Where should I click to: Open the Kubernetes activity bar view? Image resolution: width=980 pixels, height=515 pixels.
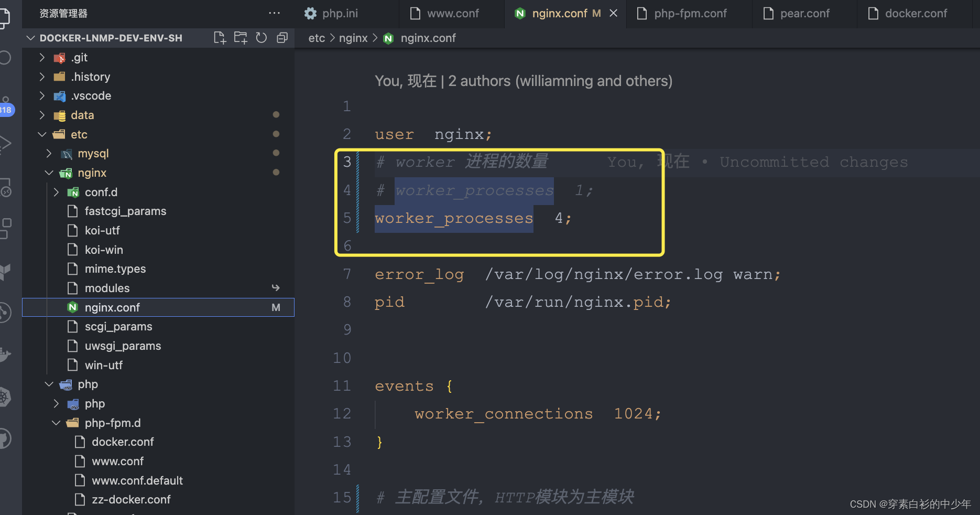4,397
